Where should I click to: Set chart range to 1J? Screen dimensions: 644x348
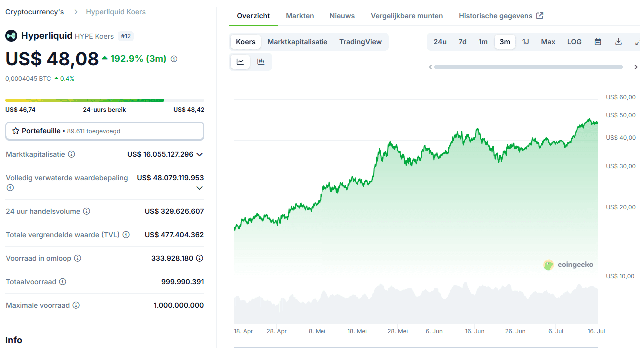[x=526, y=42]
